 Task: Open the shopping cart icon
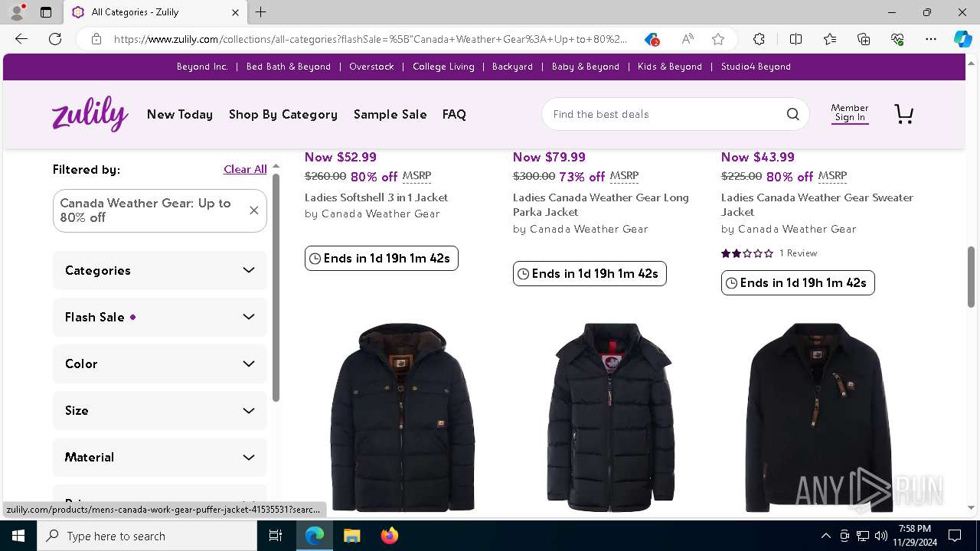(903, 114)
